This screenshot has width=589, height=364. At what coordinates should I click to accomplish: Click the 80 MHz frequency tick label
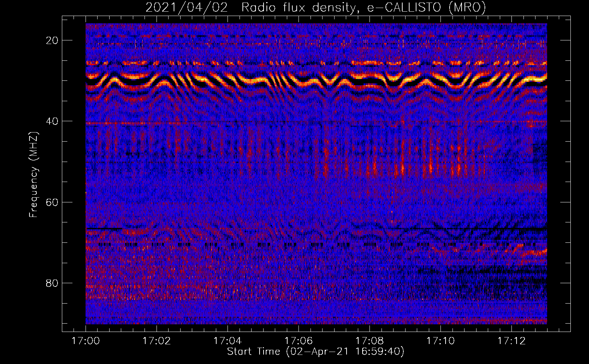52,283
